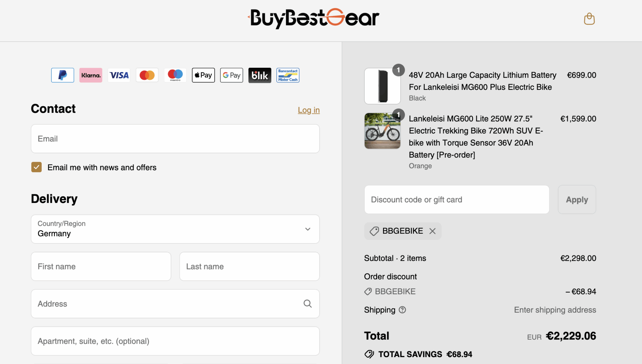
Task: Click Enter shipping address text
Action: point(555,310)
